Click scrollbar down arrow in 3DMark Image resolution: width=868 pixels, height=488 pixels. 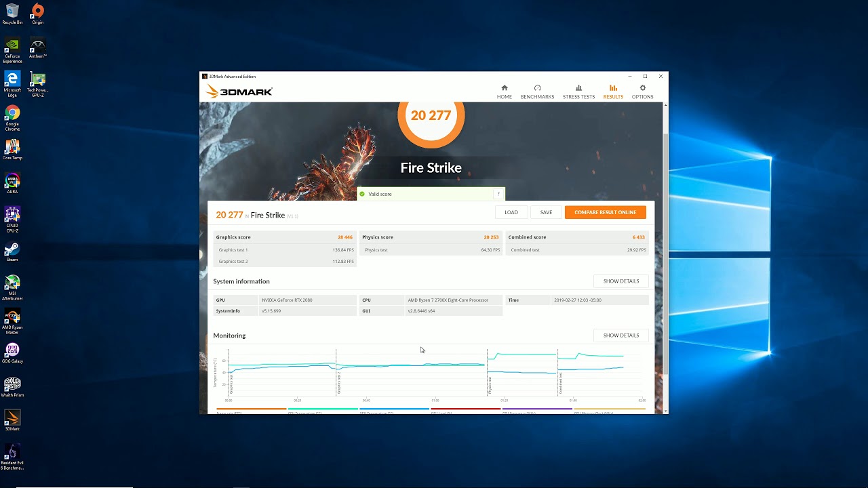[x=665, y=411]
